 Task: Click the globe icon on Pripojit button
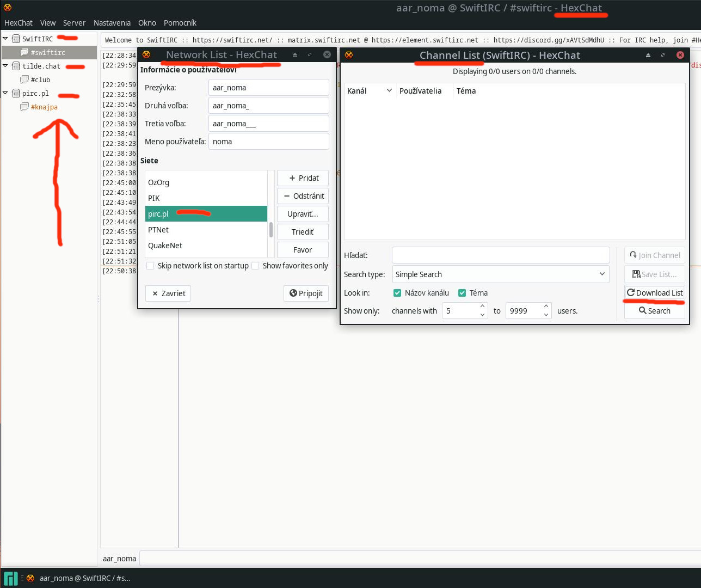293,293
